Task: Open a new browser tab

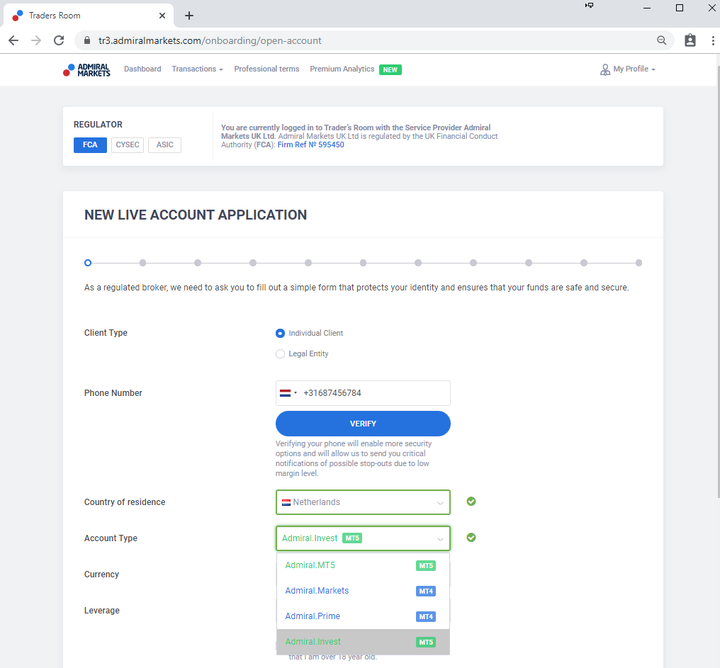Action: 189,16
